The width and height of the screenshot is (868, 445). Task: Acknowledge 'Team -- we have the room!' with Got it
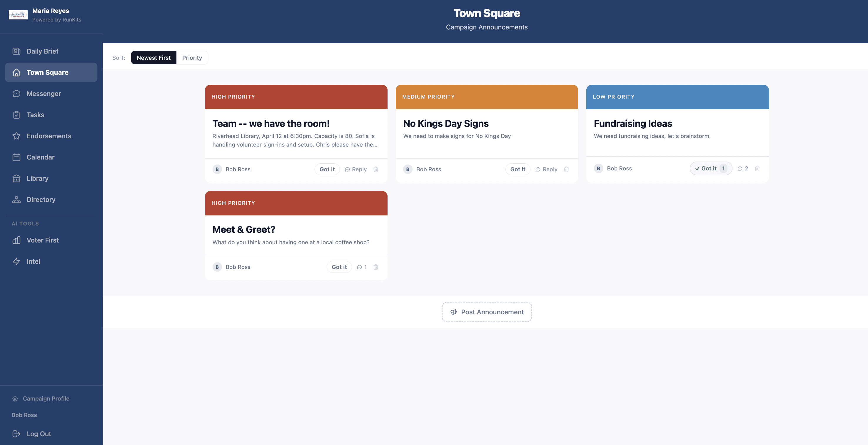pos(327,169)
